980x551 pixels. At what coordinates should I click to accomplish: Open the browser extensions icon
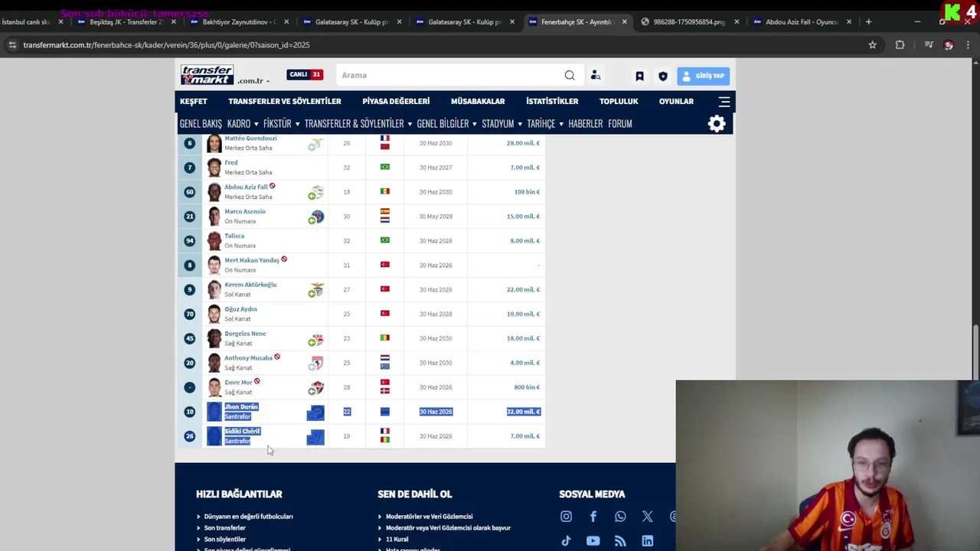pos(900,45)
